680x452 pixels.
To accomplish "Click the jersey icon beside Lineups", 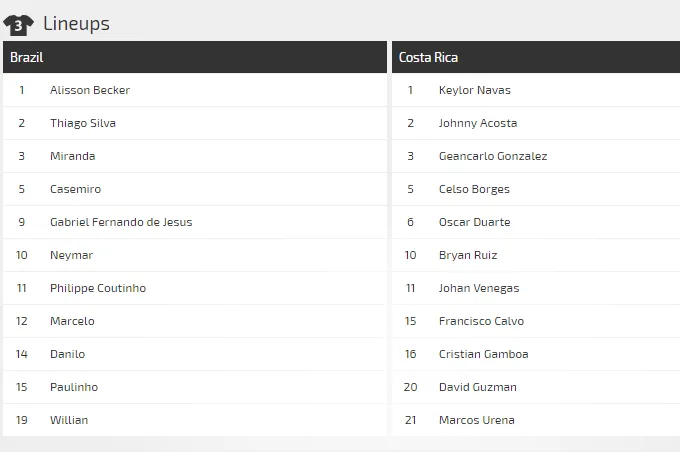I will 18,23.
